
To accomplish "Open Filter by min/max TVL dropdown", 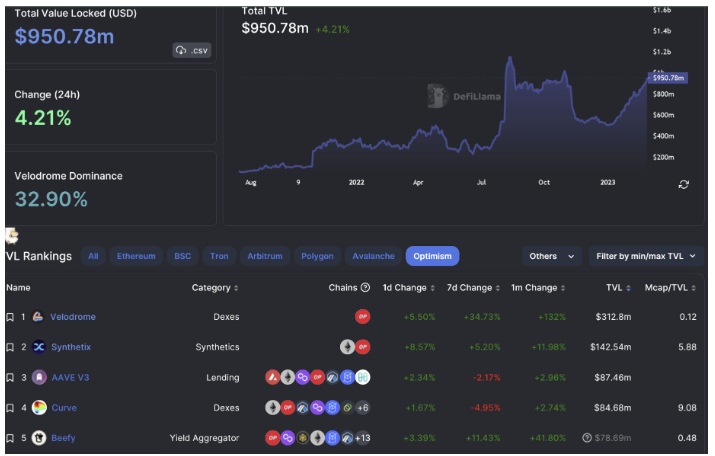I will pyautogui.click(x=646, y=256).
